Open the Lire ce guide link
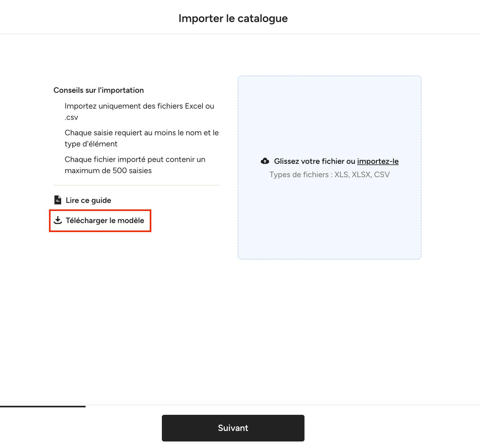This screenshot has width=480, height=448. tap(88, 200)
